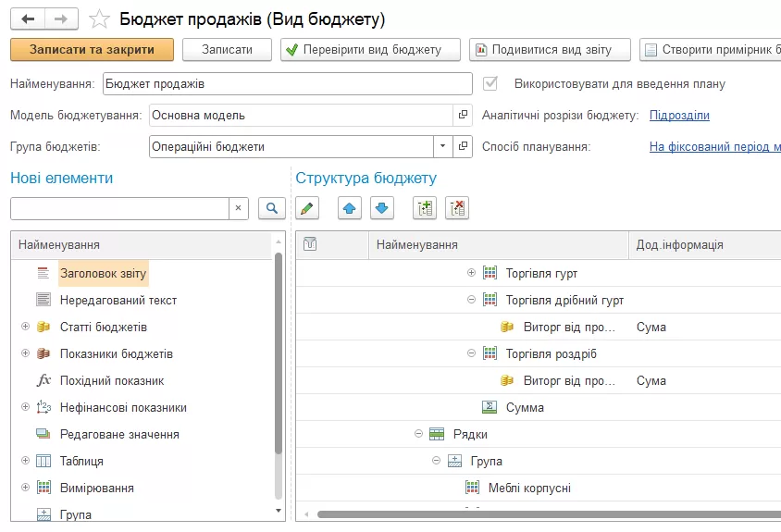Click the new elements search input
Viewport: 781px width, 532px height.
[119, 208]
